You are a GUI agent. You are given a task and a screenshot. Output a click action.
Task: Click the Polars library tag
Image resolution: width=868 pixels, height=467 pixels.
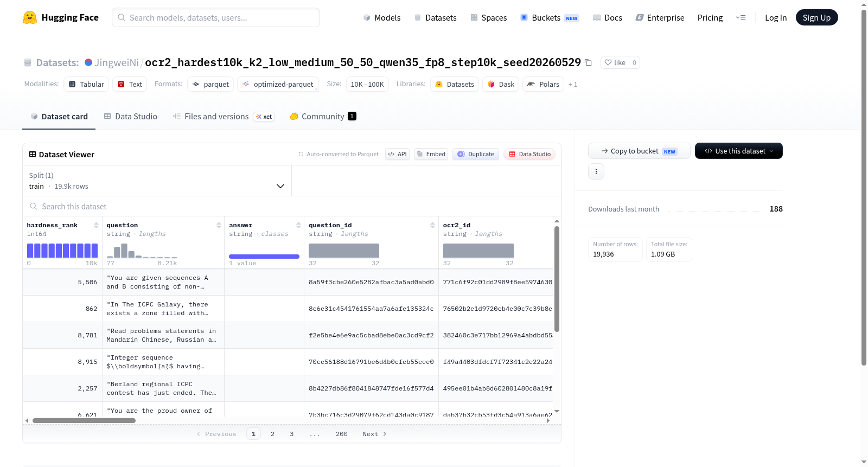[x=543, y=84]
